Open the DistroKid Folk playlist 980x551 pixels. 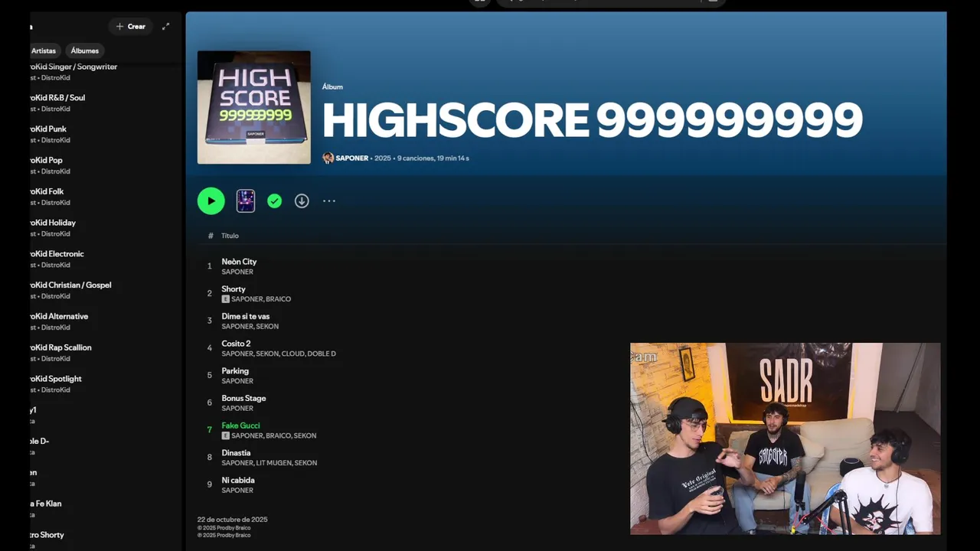pos(106,197)
